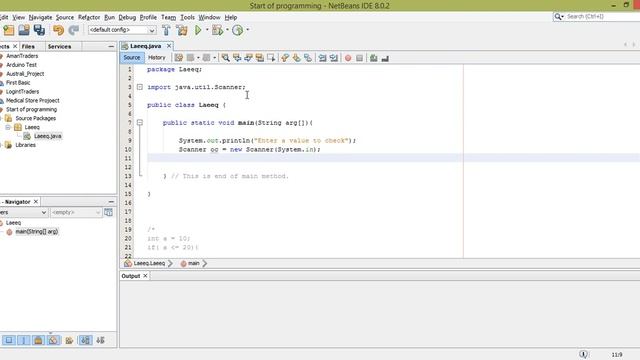This screenshot has width=640, height=360.
Task: Open the Navigate menu
Action: [x=40, y=17]
